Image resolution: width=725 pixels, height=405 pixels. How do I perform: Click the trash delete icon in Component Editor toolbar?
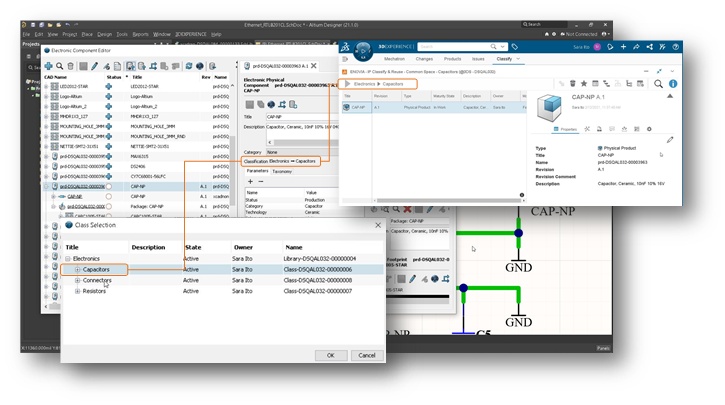[x=71, y=66]
